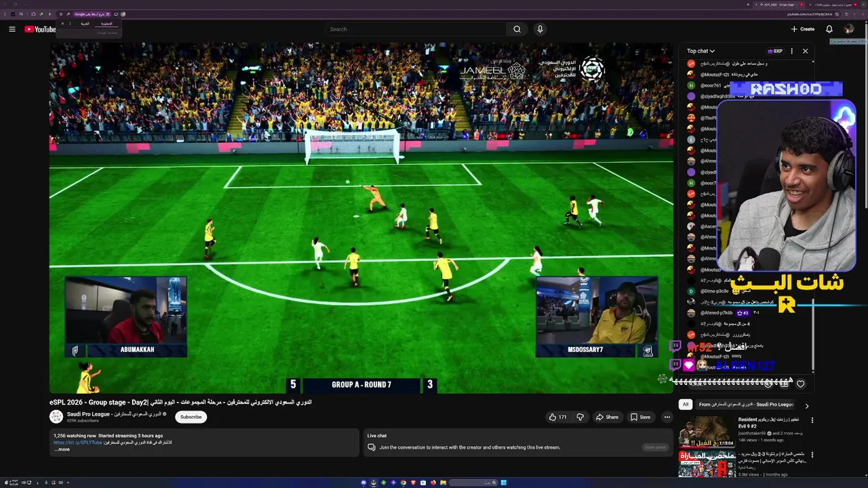
Task: Start voice search with the microphone icon
Action: coord(540,29)
